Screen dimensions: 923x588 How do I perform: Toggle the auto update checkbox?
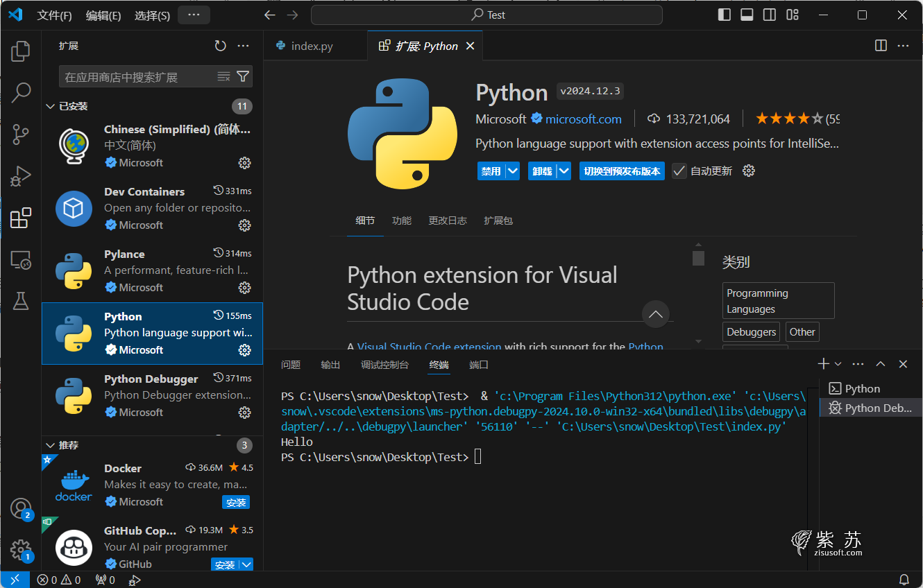click(679, 171)
